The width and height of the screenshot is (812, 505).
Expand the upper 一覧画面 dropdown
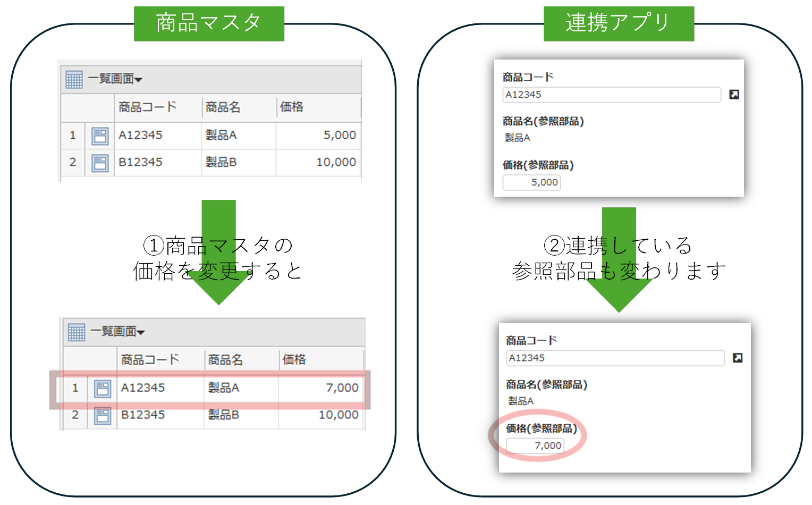pyautogui.click(x=115, y=79)
